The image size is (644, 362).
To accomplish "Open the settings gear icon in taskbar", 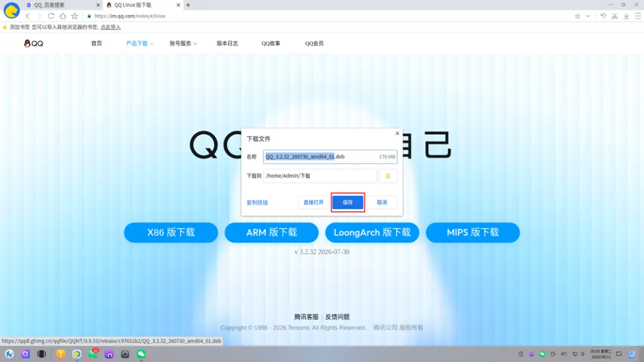I will pos(125,354).
